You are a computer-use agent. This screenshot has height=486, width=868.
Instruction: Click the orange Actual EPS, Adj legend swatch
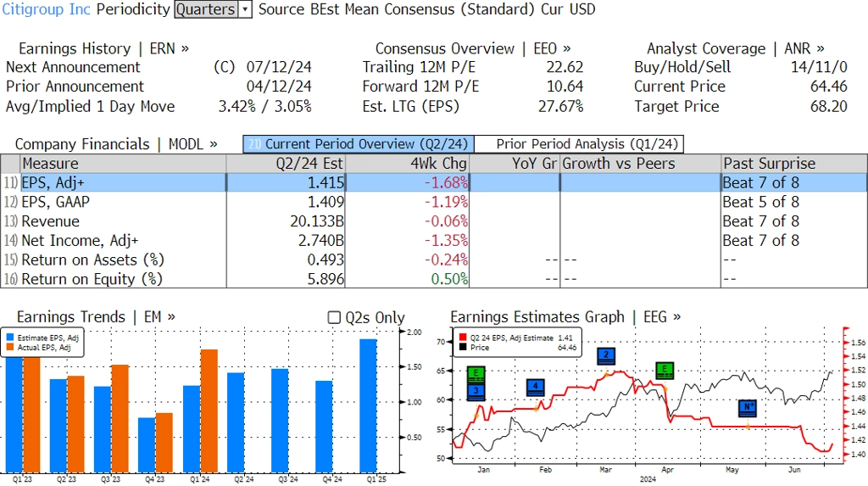10,348
